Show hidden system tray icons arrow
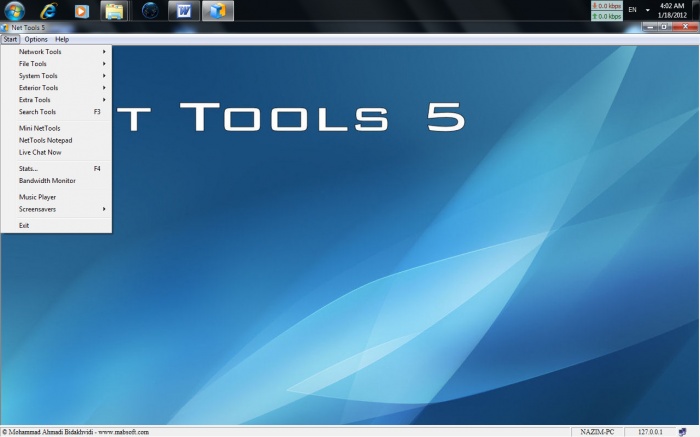This screenshot has width=700, height=437. click(x=648, y=10)
